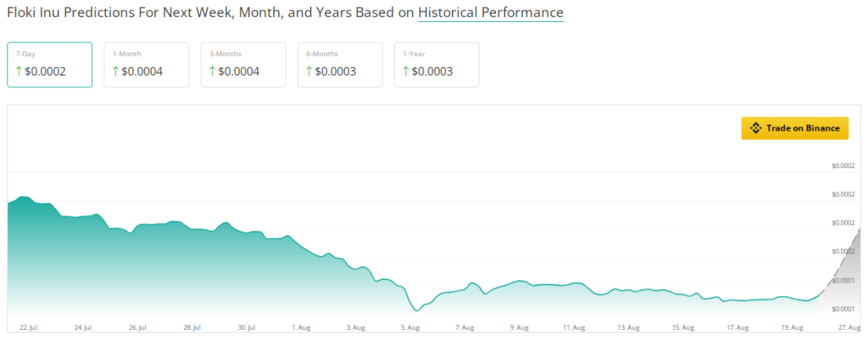Click the 17. Aug date label on the chart axis

[737, 328]
